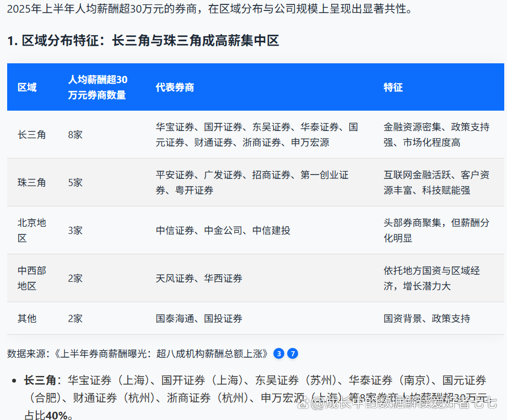Click 天风证券 in the 中西部地区 row

(174, 278)
